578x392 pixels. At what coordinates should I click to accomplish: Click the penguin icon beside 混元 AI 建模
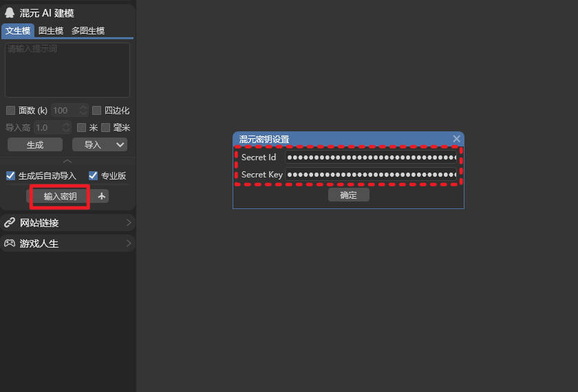pyautogui.click(x=10, y=13)
